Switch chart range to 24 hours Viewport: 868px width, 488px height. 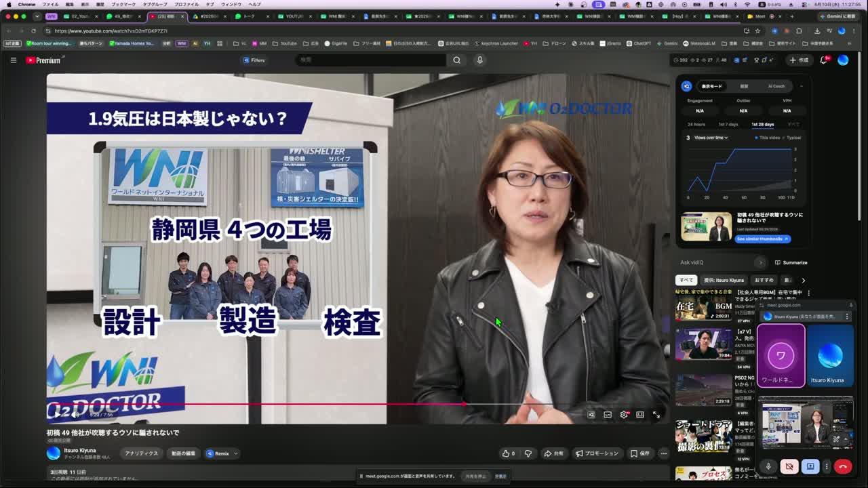696,125
